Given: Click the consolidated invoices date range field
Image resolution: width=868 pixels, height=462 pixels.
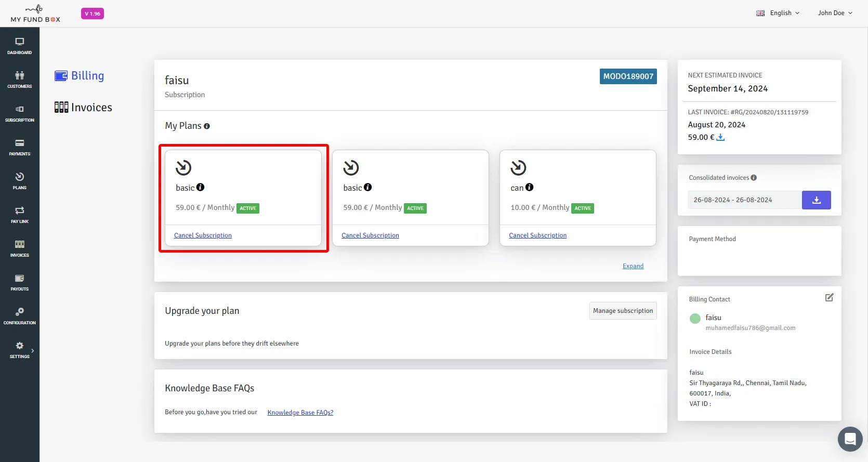Looking at the screenshot, I should [x=745, y=200].
